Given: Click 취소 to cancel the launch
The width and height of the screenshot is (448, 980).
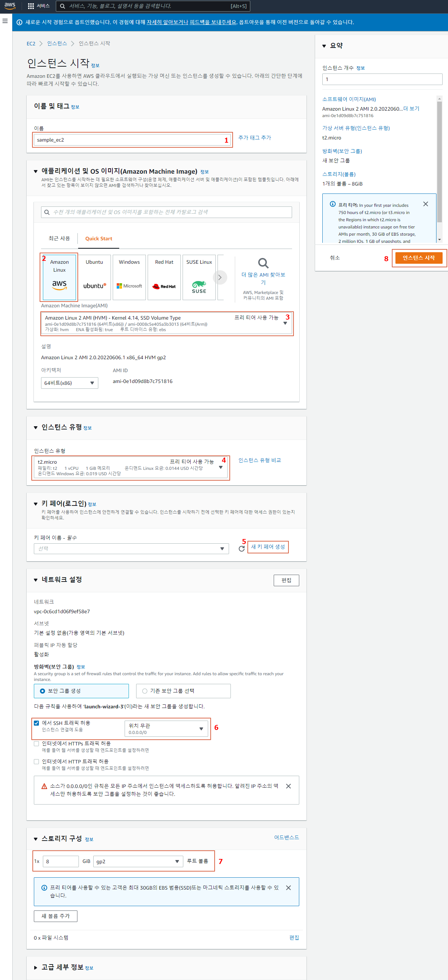Looking at the screenshot, I should pyautogui.click(x=335, y=258).
